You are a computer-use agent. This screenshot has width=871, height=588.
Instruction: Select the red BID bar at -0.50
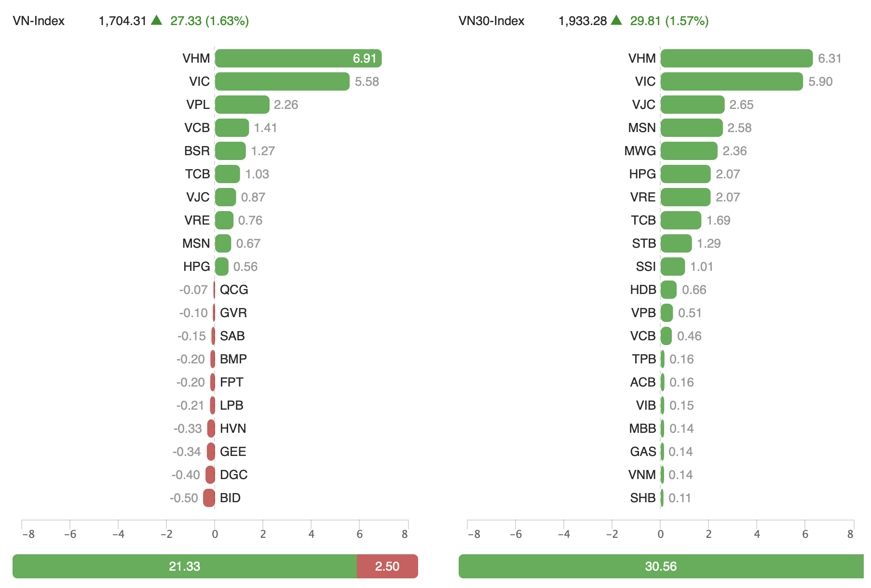pos(209,498)
